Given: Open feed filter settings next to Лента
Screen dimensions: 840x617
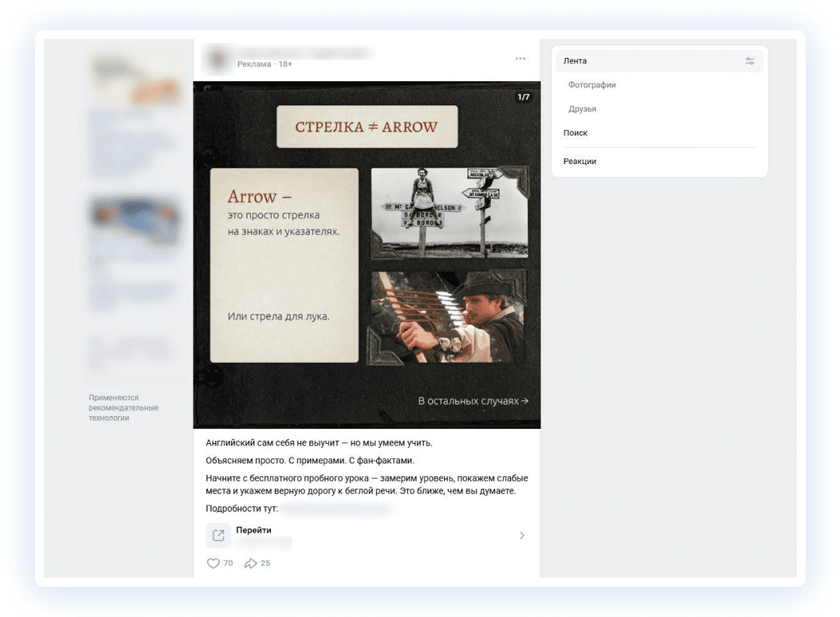Looking at the screenshot, I should [750, 61].
